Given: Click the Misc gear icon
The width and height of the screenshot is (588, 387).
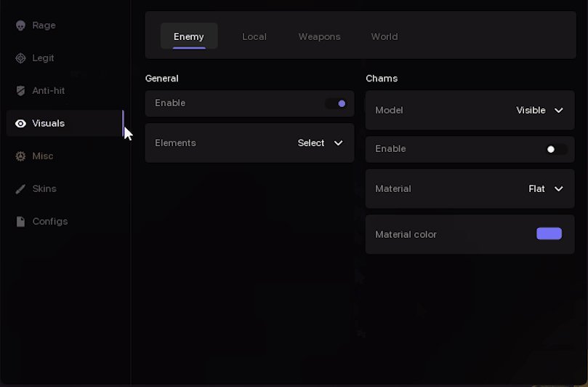Looking at the screenshot, I should (20, 156).
